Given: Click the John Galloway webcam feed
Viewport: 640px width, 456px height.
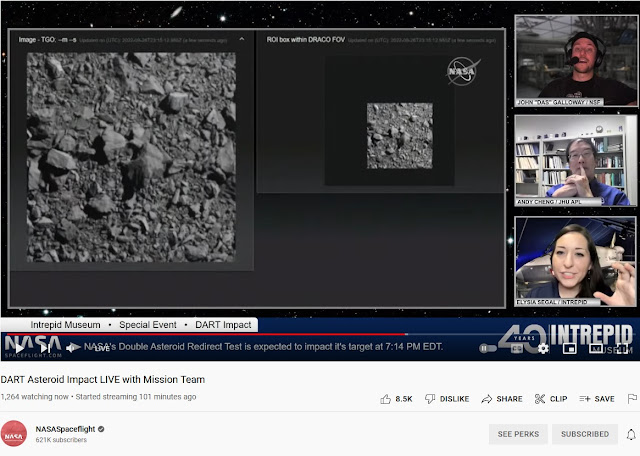Looking at the screenshot, I should tap(576, 60).
